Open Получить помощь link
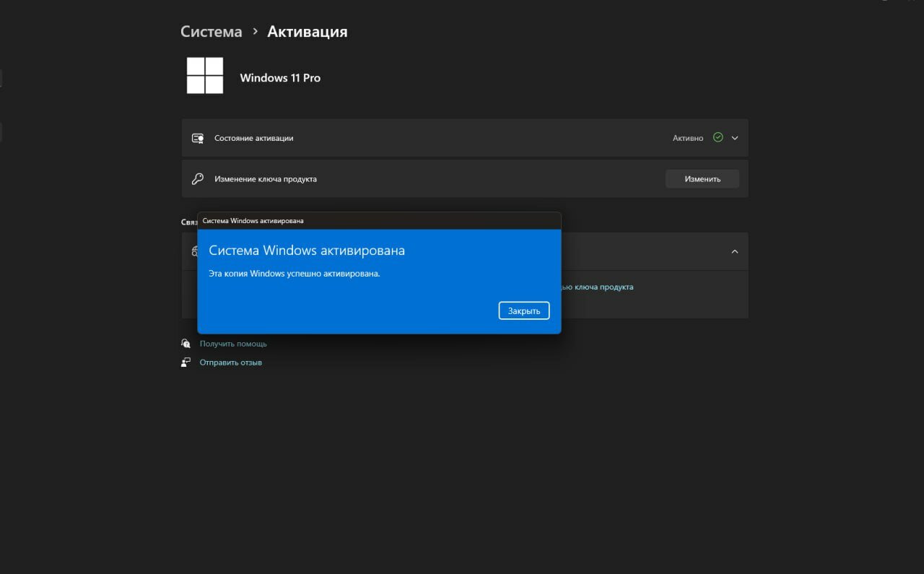The image size is (924, 574). tap(233, 344)
